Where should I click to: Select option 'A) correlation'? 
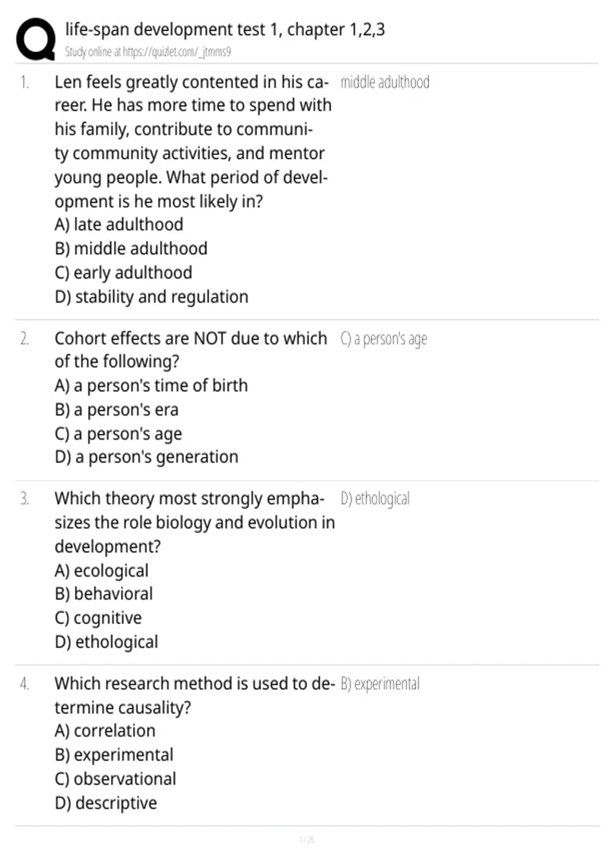(x=105, y=731)
